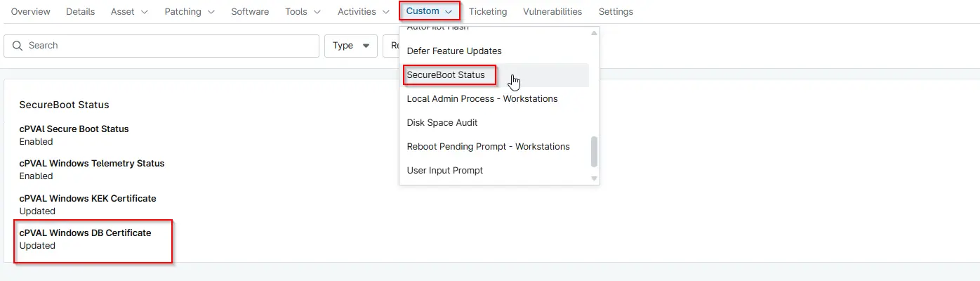Click into the Search input field
980x281 pixels.
[x=168, y=46]
